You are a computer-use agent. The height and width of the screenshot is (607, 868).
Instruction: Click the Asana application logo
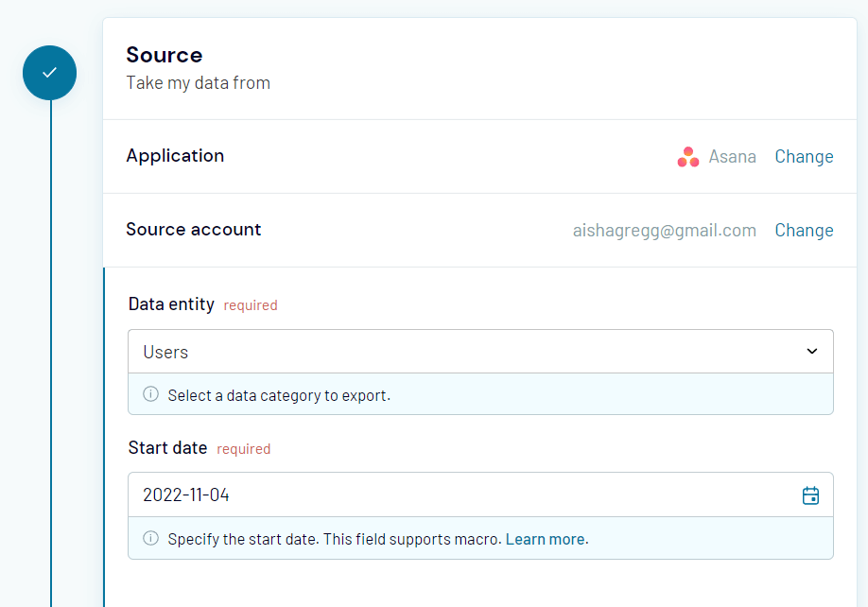[x=687, y=157]
